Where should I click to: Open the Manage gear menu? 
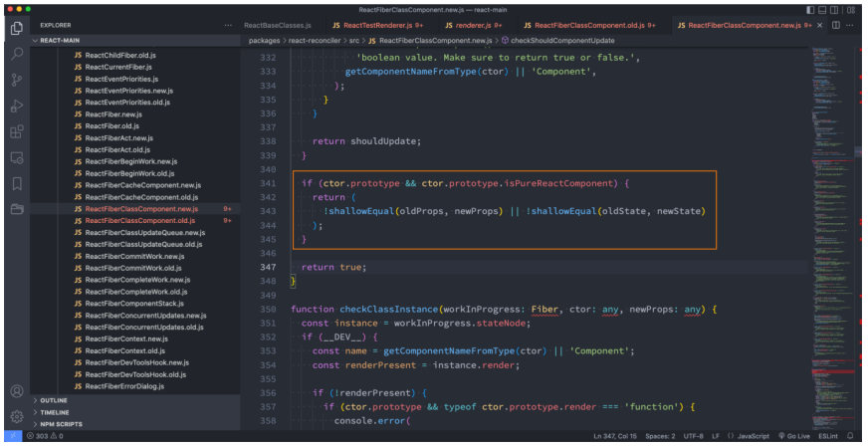16,416
